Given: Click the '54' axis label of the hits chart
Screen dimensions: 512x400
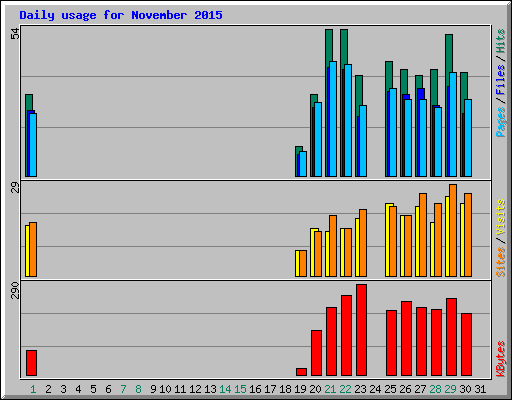Looking at the screenshot, I should [15, 34].
